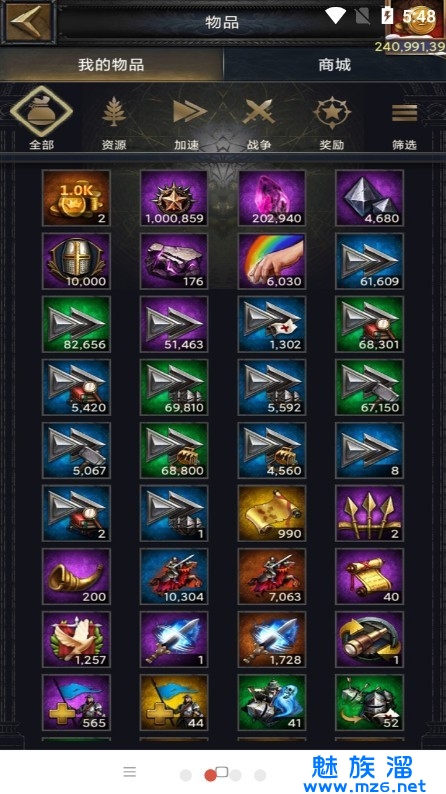Viewport: 446px width, 794px height.
Task: Select the dove peace shield showing 1,257
Action: point(76,640)
